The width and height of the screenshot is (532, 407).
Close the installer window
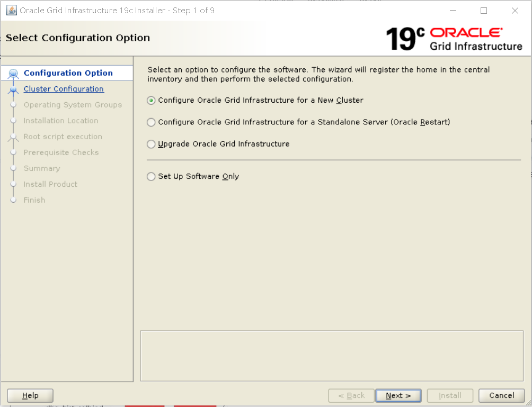click(x=515, y=11)
